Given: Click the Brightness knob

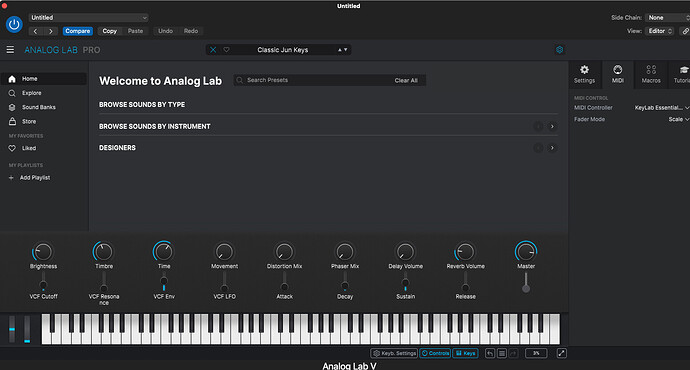Looking at the screenshot, I should [x=43, y=252].
